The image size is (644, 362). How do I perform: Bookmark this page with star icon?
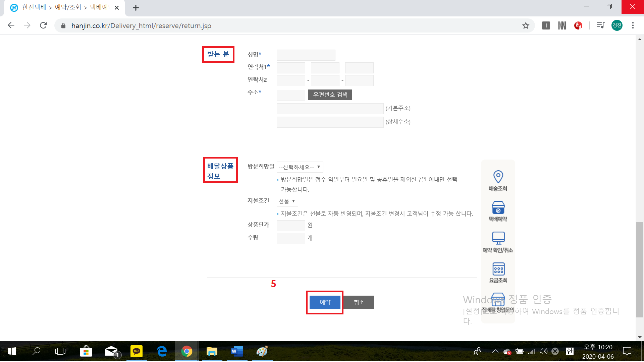coord(526,25)
